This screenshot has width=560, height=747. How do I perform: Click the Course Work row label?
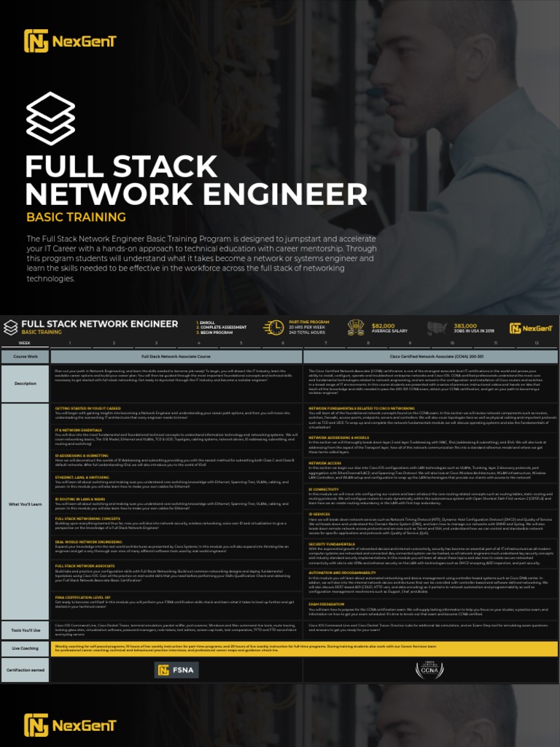26,356
